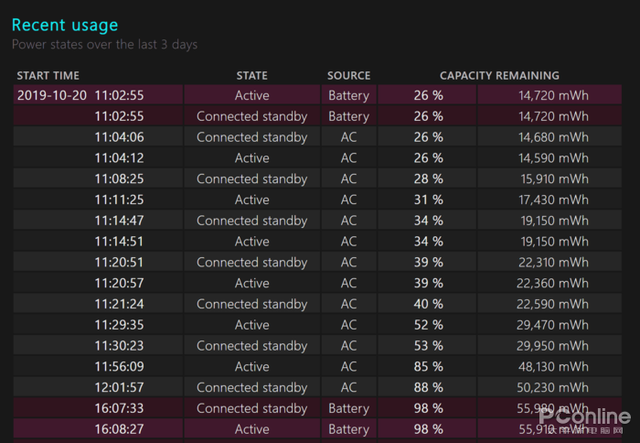This screenshot has width=640, height=443.
Task: Click the 2019-10-20 date cell
Action: 50,96
